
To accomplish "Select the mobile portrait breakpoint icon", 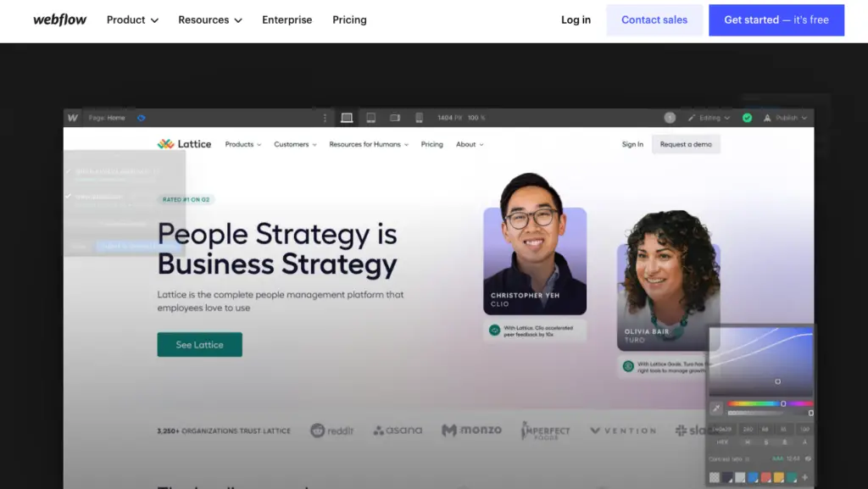I will (419, 118).
